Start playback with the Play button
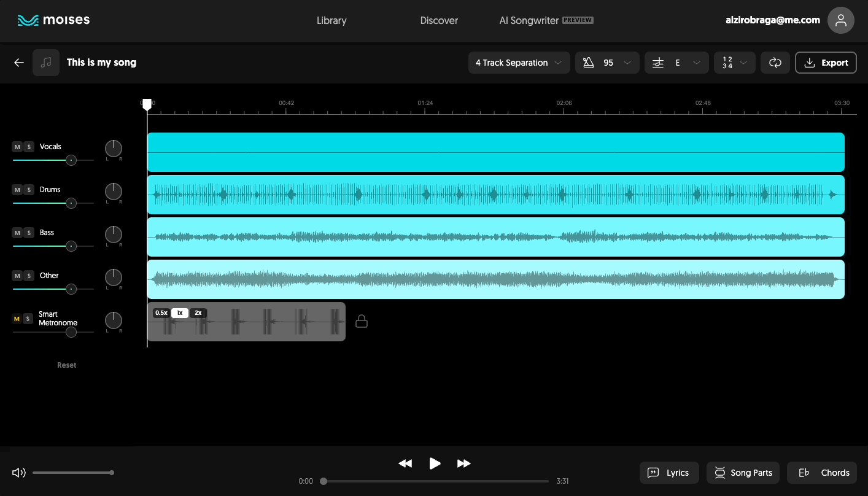 coord(435,463)
